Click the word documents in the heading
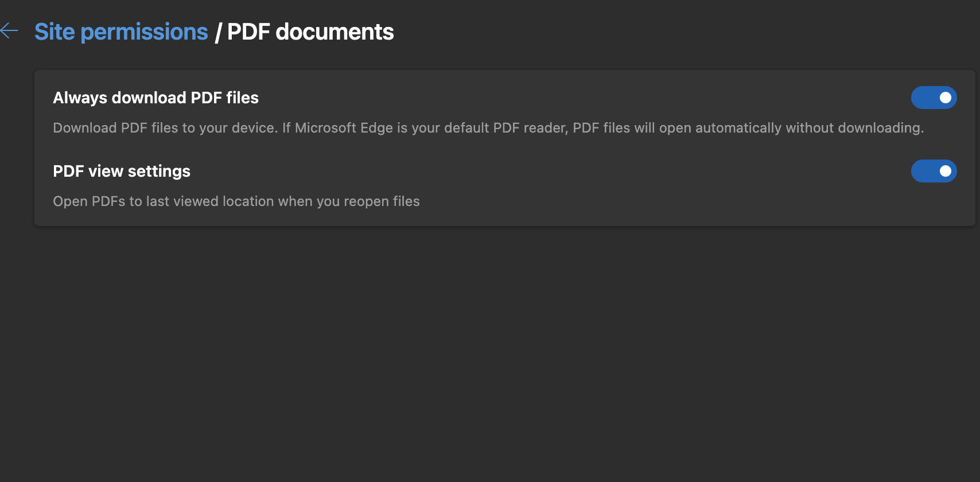This screenshot has height=482, width=980. tap(335, 32)
